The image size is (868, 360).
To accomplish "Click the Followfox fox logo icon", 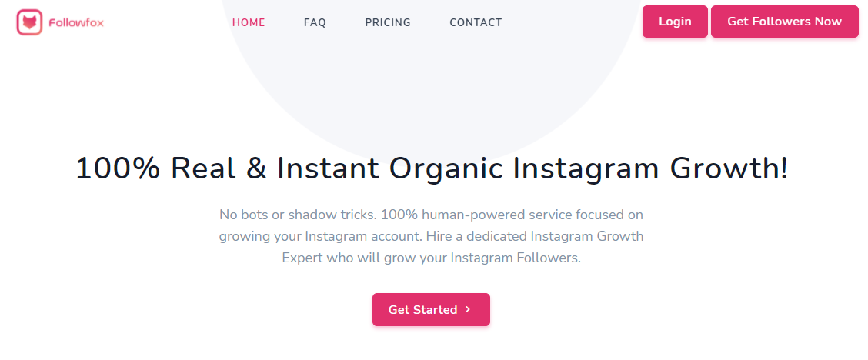I will click(x=29, y=22).
